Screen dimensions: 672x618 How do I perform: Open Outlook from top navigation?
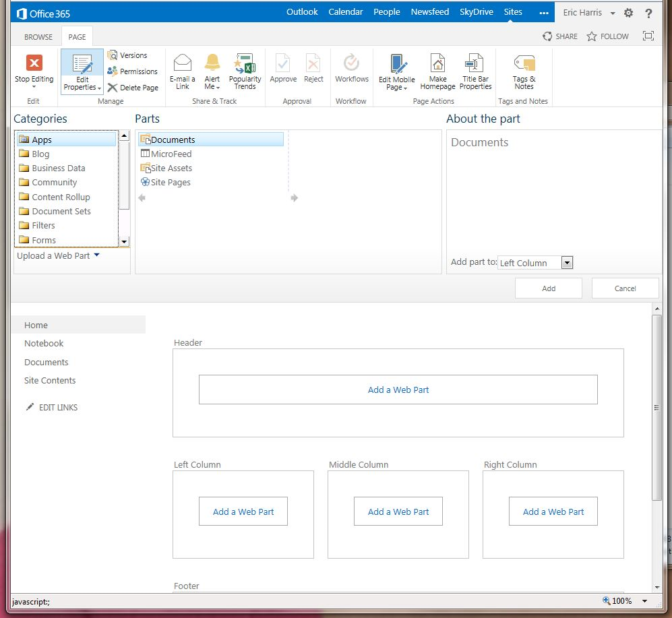[x=302, y=12]
